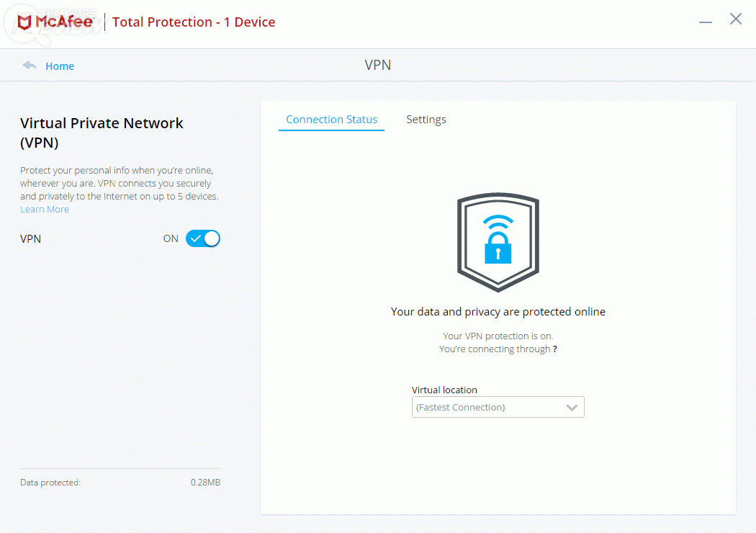Open the Learn More link

coord(45,209)
